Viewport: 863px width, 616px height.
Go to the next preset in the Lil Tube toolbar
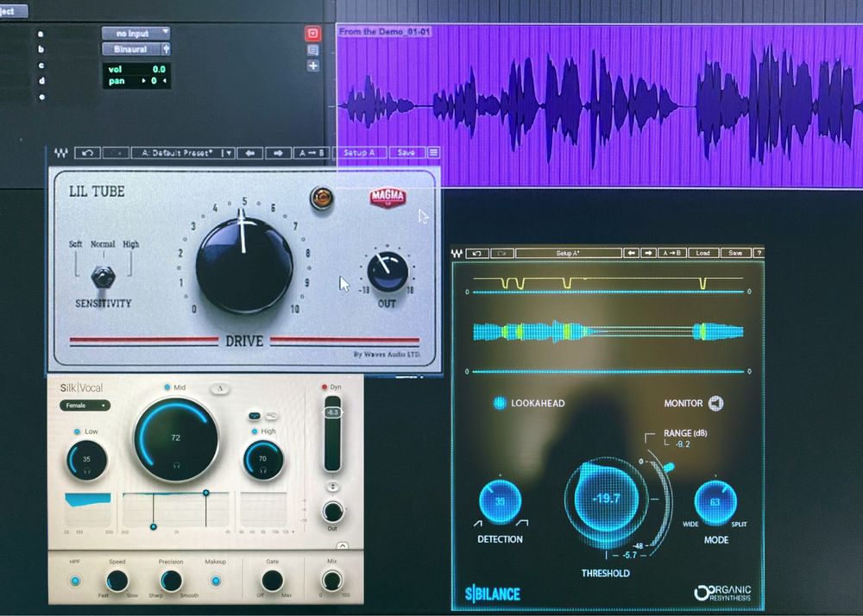pos(278,153)
